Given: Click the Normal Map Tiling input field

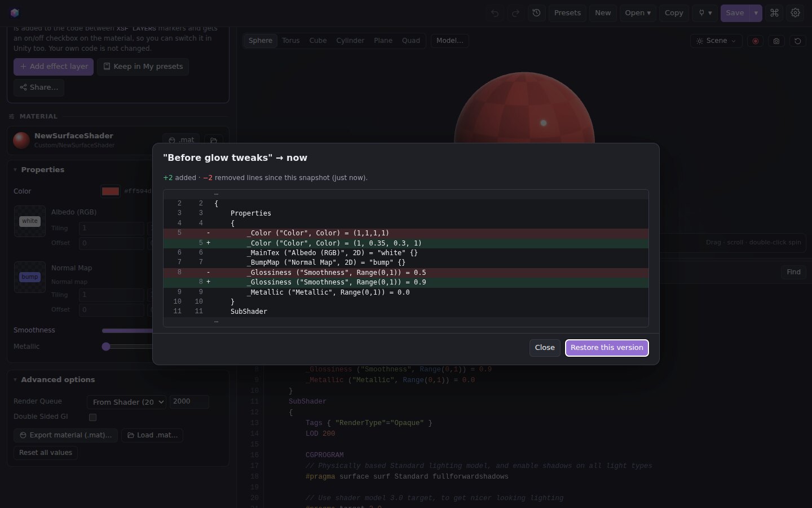Looking at the screenshot, I should point(111,295).
